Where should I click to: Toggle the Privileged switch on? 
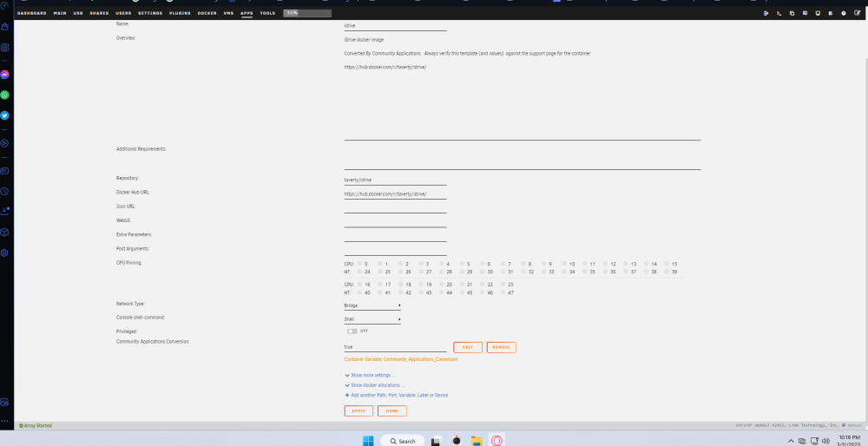tap(352, 331)
